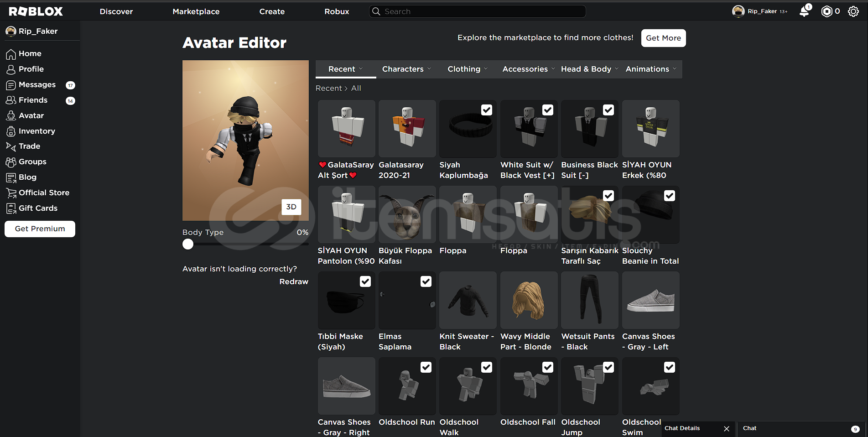868x437 pixels.
Task: Click the Home sidebar icon
Action: (11, 54)
